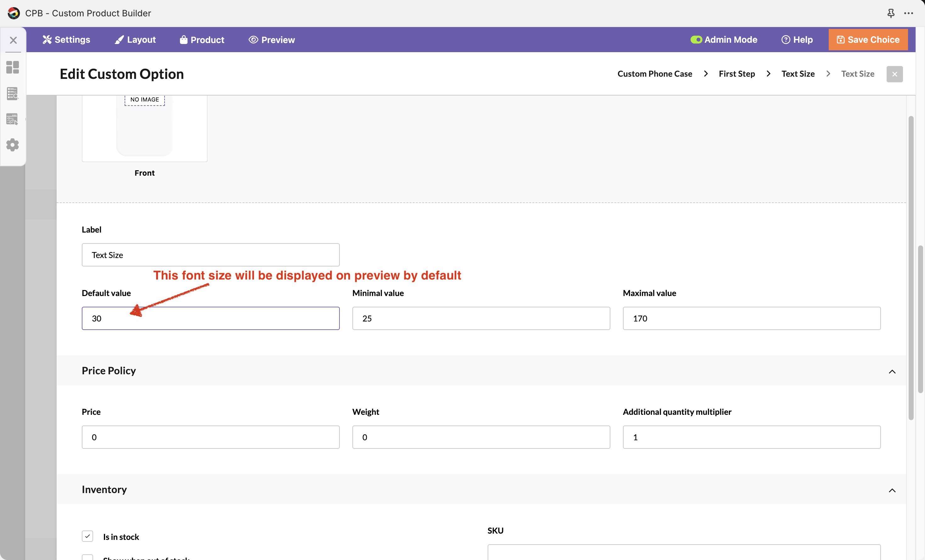This screenshot has width=925, height=560.
Task: Click the Maximal value input field
Action: pos(752,318)
